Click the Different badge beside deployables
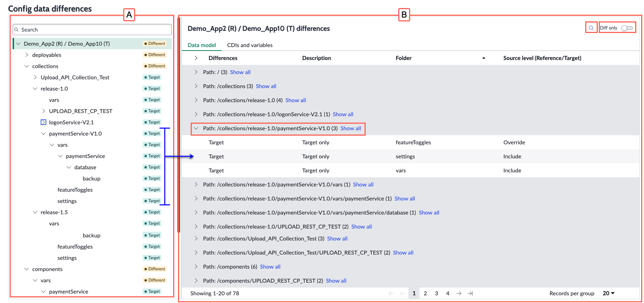644x303 pixels. (155, 55)
